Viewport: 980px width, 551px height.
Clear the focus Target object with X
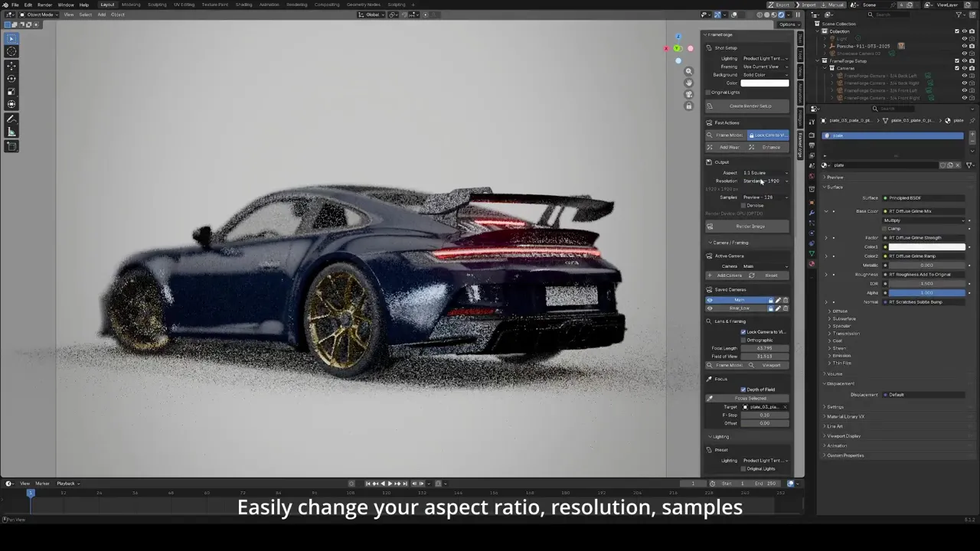pyautogui.click(x=785, y=407)
